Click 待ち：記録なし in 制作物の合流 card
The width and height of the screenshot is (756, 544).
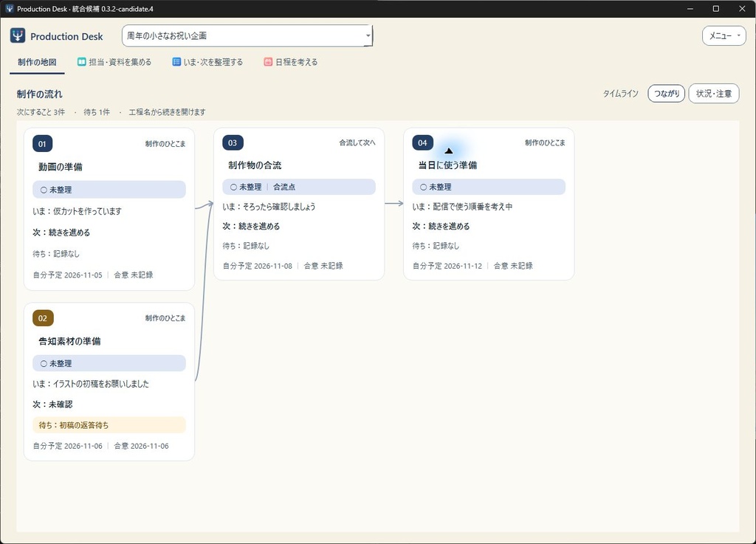click(246, 246)
